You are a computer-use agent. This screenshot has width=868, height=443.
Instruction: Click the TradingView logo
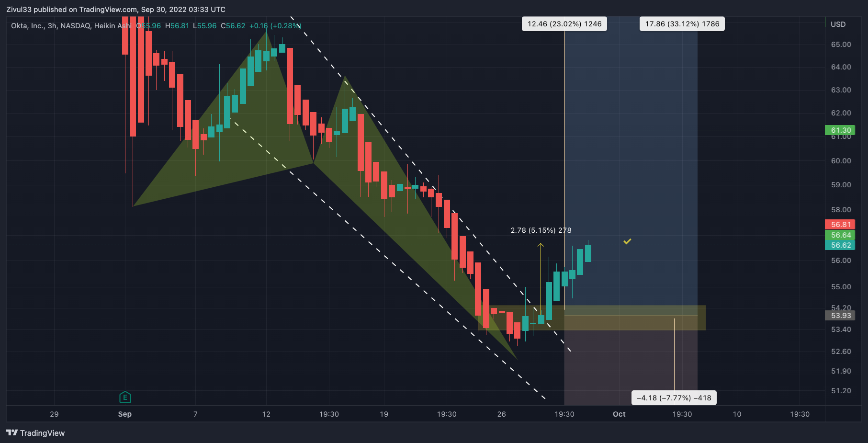tap(35, 433)
